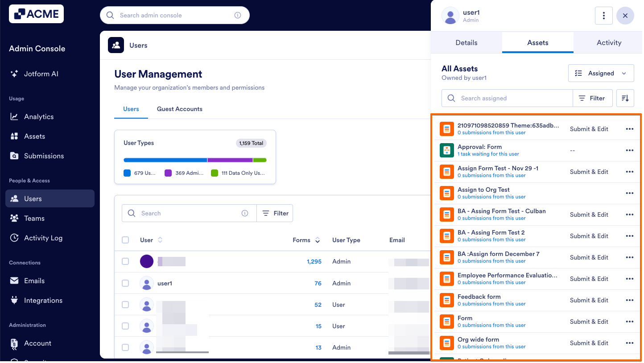Image resolution: width=644 pixels, height=363 pixels.
Task: Sort the table by the Forms column
Action: click(317, 240)
